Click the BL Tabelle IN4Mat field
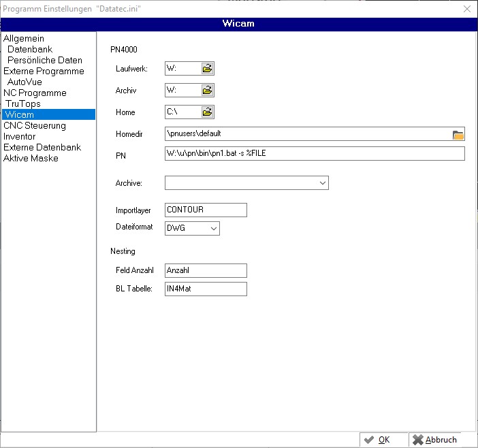The height and width of the screenshot is (448, 478). (x=206, y=289)
